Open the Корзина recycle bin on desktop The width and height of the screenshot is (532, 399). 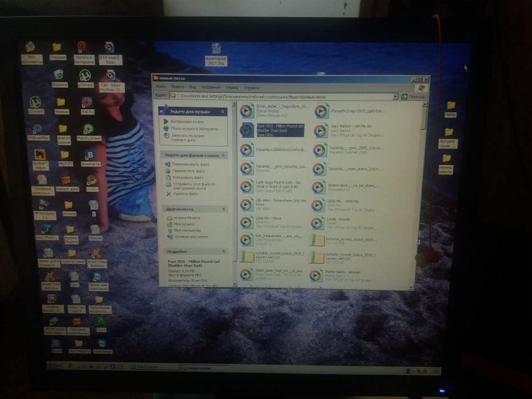pyautogui.click(x=59, y=78)
